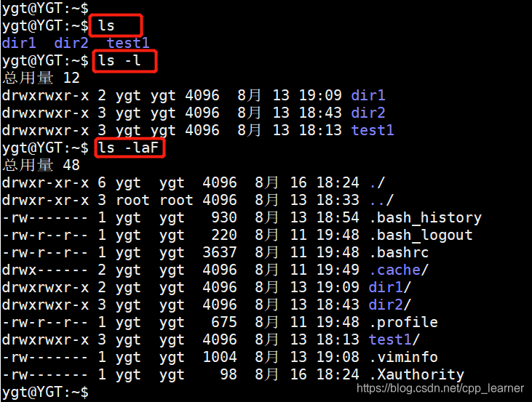Screen dimensions: 532x402
Task: Click 'dir2' name in the ls -l listing
Action: pyautogui.click(x=368, y=113)
